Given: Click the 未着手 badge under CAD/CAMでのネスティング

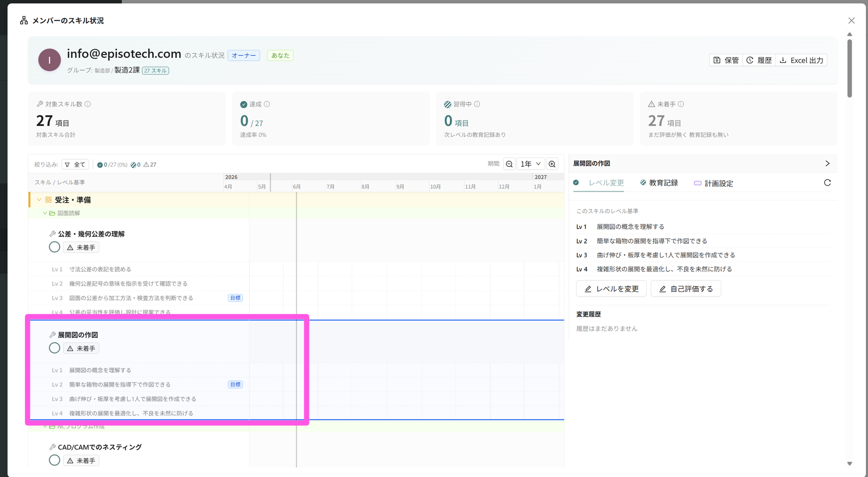Looking at the screenshot, I should 81,461.
